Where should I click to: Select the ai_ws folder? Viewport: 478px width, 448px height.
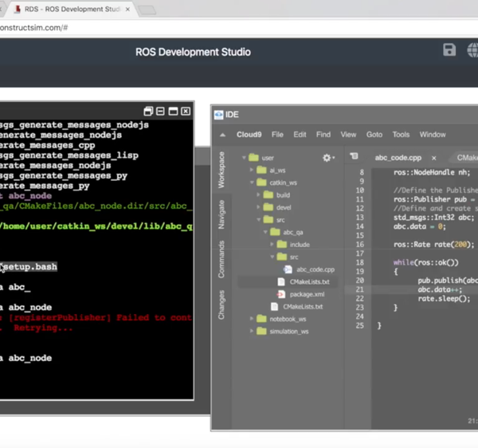277,170
